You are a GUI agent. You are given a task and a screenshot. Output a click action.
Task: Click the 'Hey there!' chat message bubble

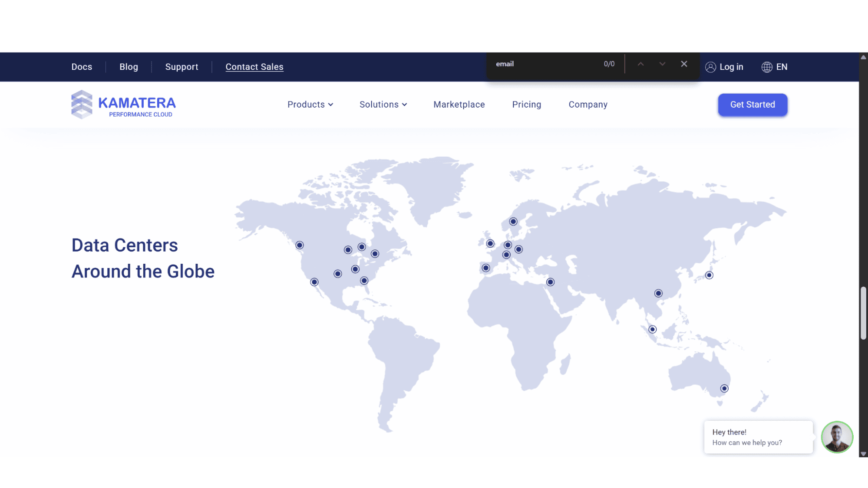(758, 437)
